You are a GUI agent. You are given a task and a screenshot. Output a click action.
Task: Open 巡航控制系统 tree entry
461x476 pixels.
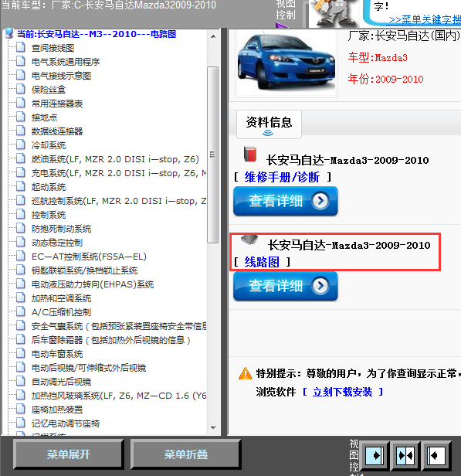119,201
